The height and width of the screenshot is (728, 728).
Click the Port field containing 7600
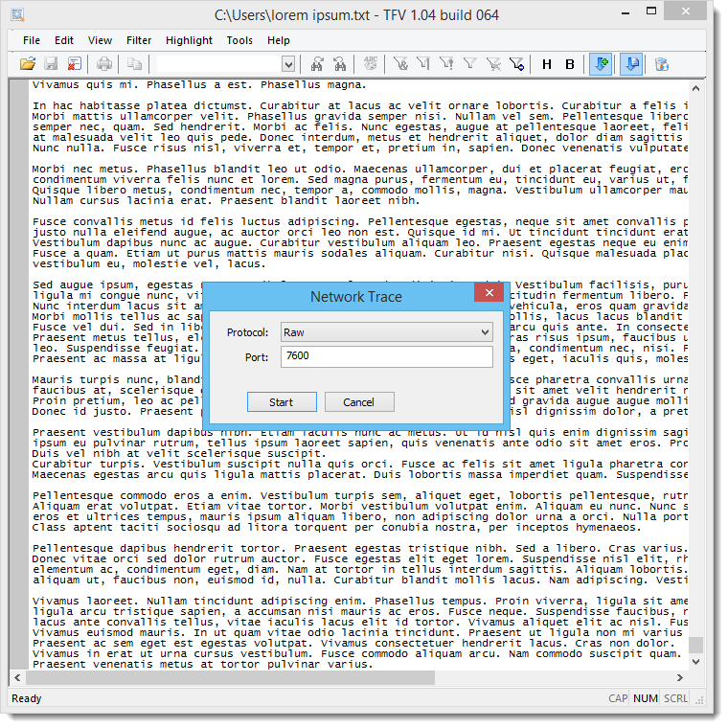(387, 356)
